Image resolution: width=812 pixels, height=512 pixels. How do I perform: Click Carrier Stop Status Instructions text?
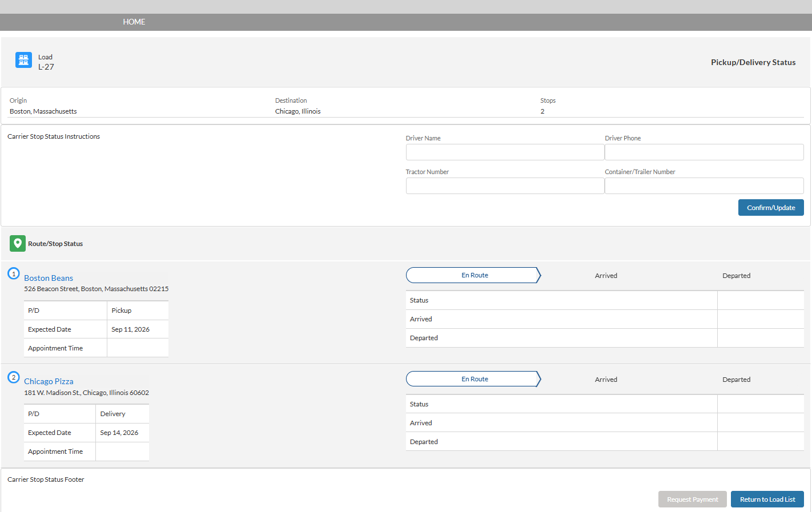54,136
